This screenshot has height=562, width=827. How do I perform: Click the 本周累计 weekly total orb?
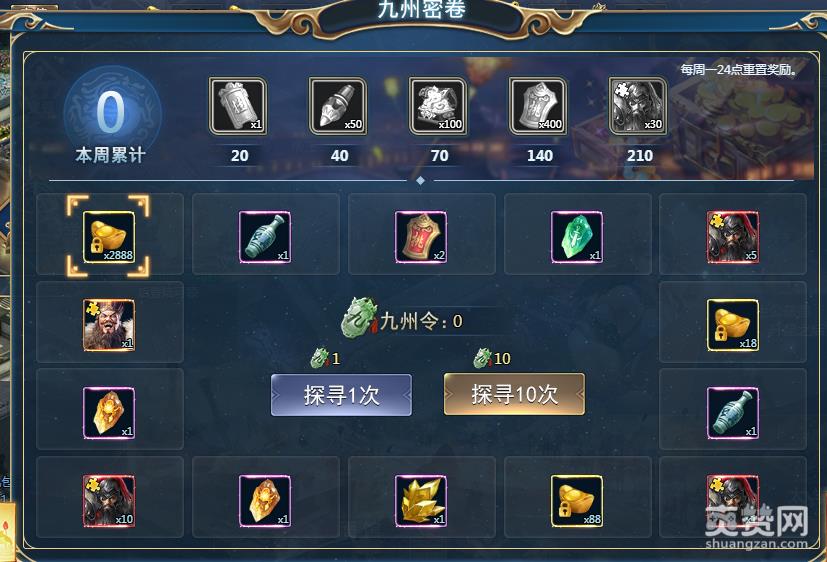pyautogui.click(x=111, y=112)
